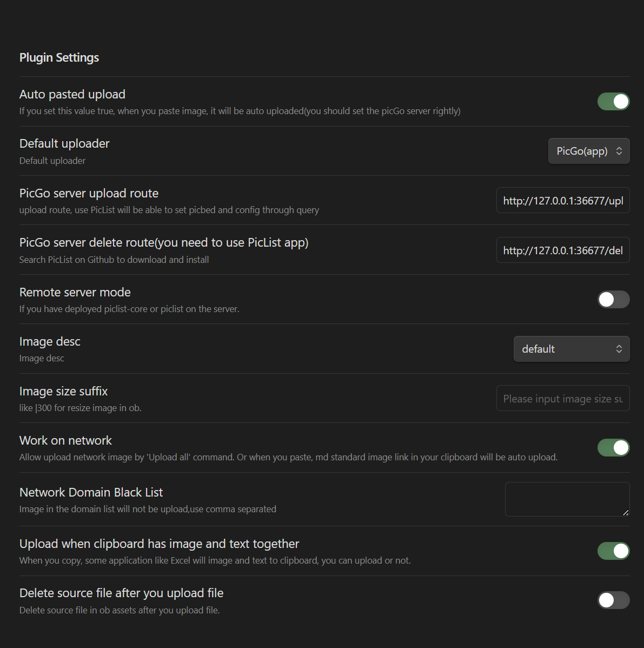Click the Plugin Settings heading
Screen dimensions: 644x648
click(59, 57)
